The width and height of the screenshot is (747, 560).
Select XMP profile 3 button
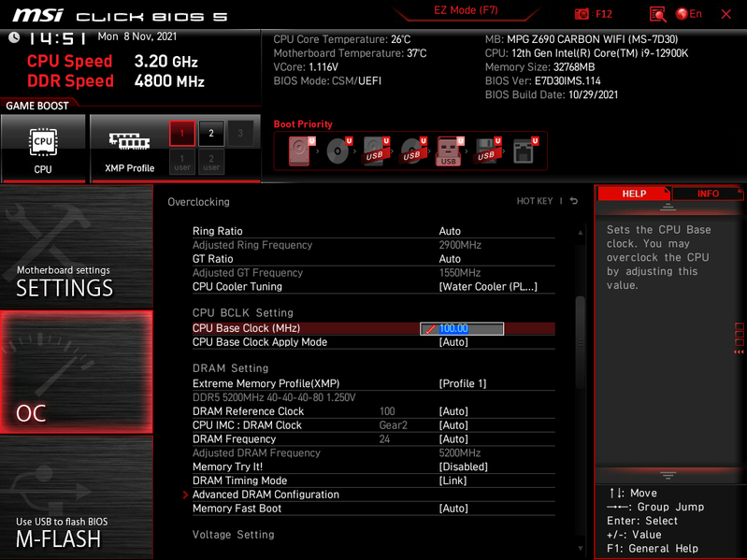click(x=240, y=134)
